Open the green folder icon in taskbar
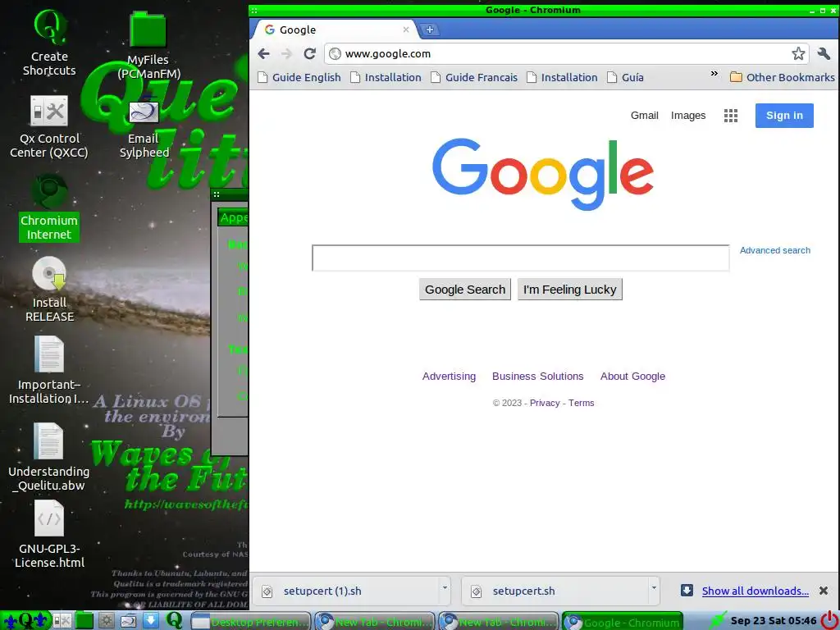The image size is (840, 630). tap(84, 621)
